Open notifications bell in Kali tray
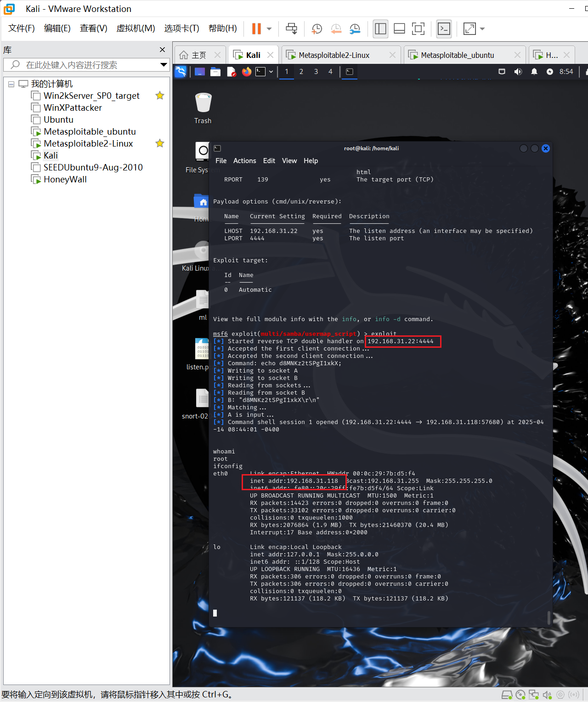Viewport: 588px width, 702px height. click(534, 72)
